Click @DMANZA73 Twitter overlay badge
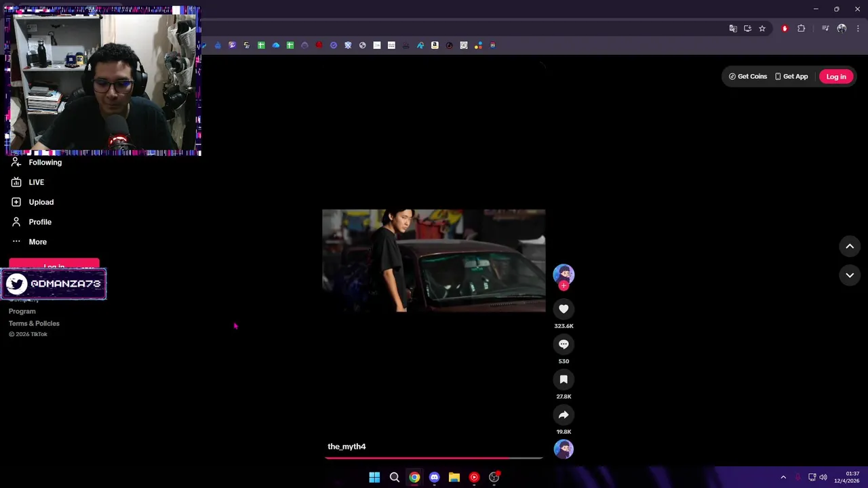 [54, 284]
